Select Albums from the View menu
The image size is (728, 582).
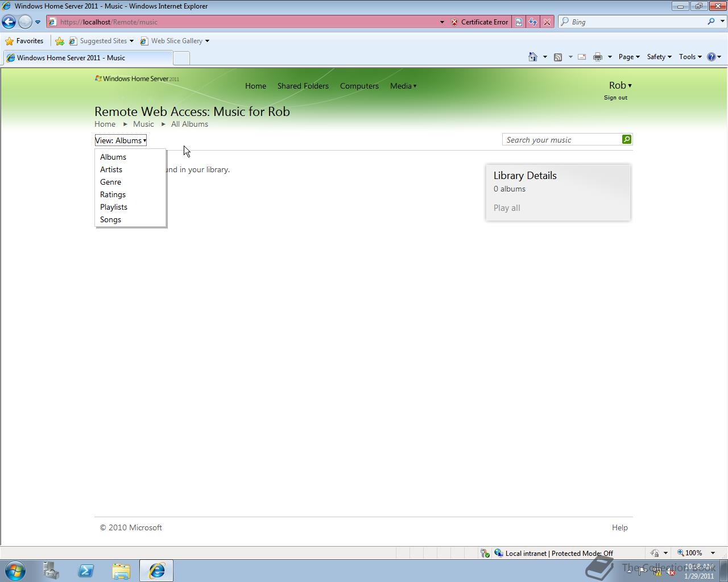tap(113, 157)
